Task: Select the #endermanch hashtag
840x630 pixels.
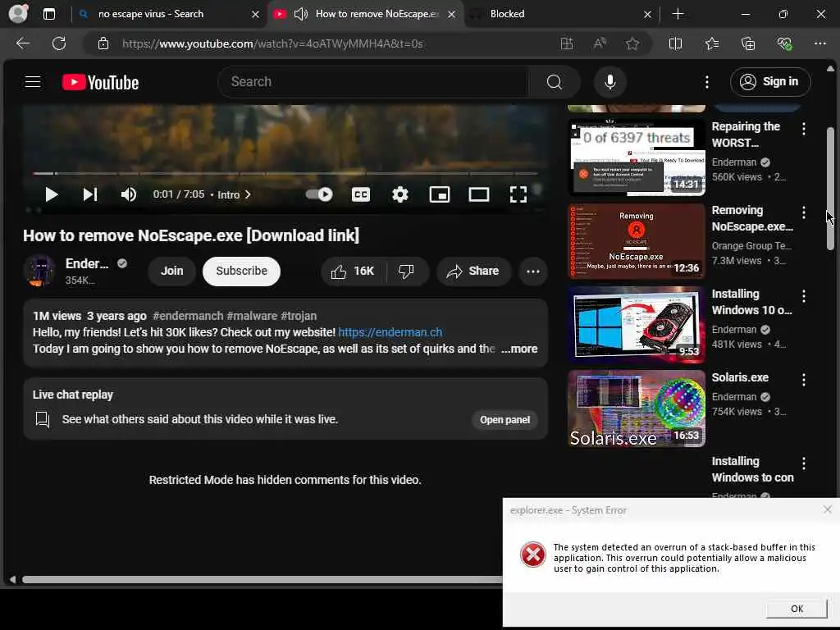Action: [188, 316]
